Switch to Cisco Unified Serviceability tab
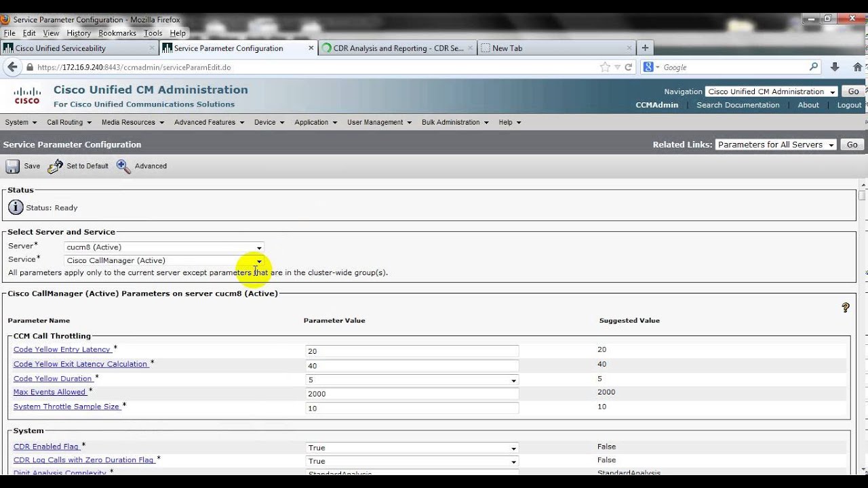Screen dimensions: 868x488 (x=79, y=48)
